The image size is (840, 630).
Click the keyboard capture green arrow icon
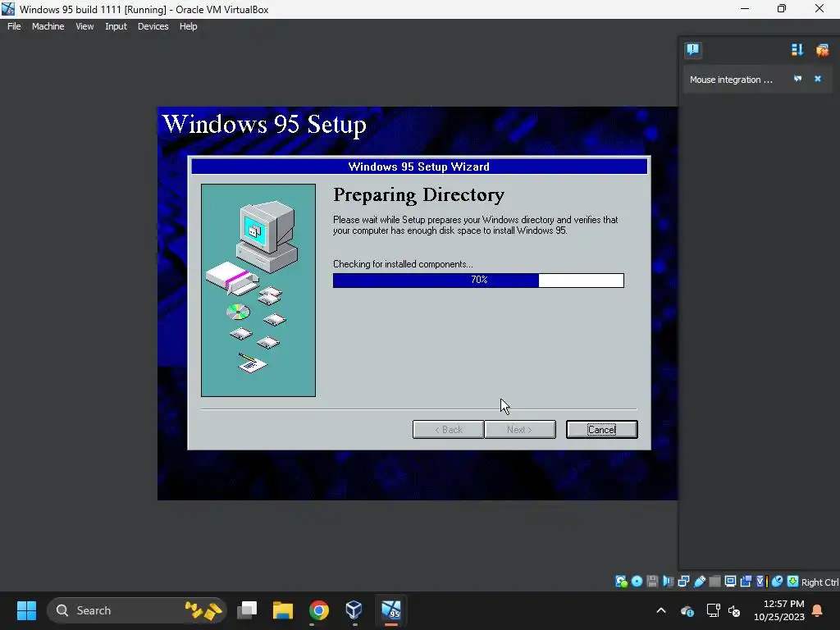point(793,582)
